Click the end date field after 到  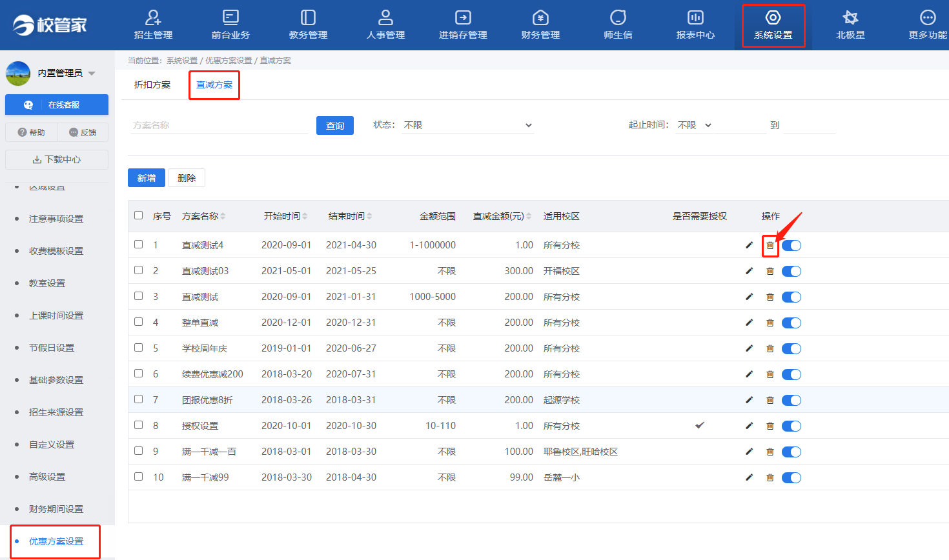(x=810, y=125)
